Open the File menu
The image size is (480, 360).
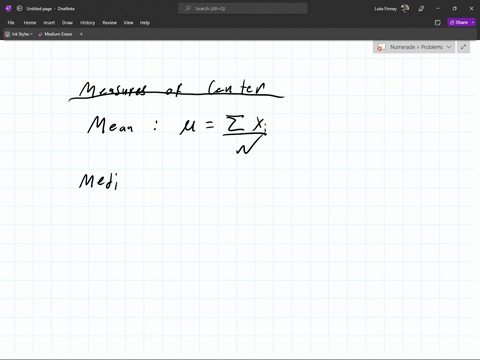[x=11, y=23]
